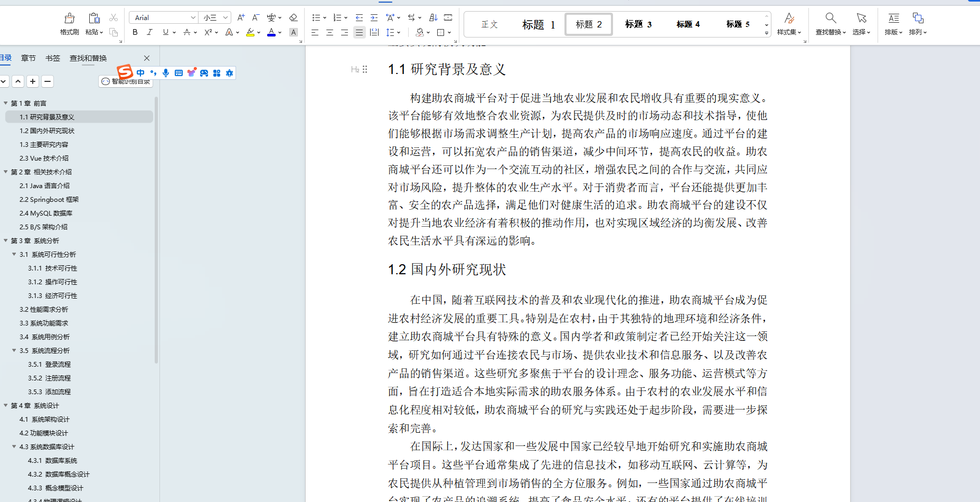Switch to the 查找和替换 tab

[x=88, y=58]
